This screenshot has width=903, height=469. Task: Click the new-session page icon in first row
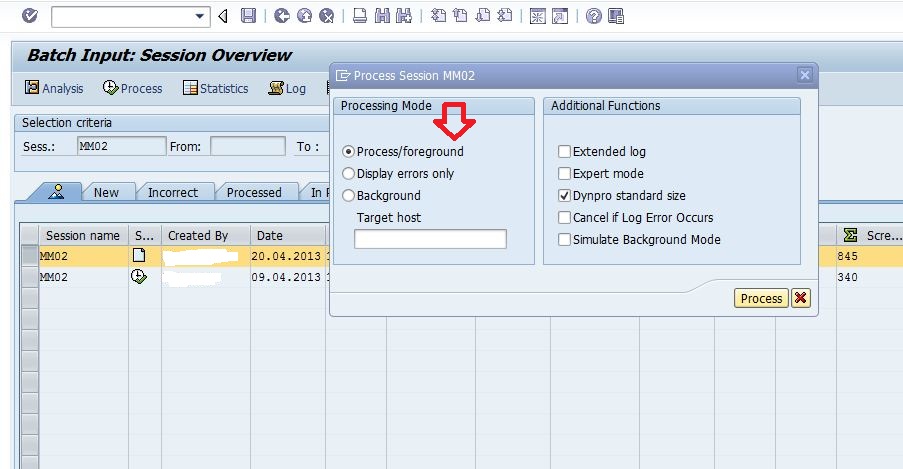pyautogui.click(x=139, y=255)
